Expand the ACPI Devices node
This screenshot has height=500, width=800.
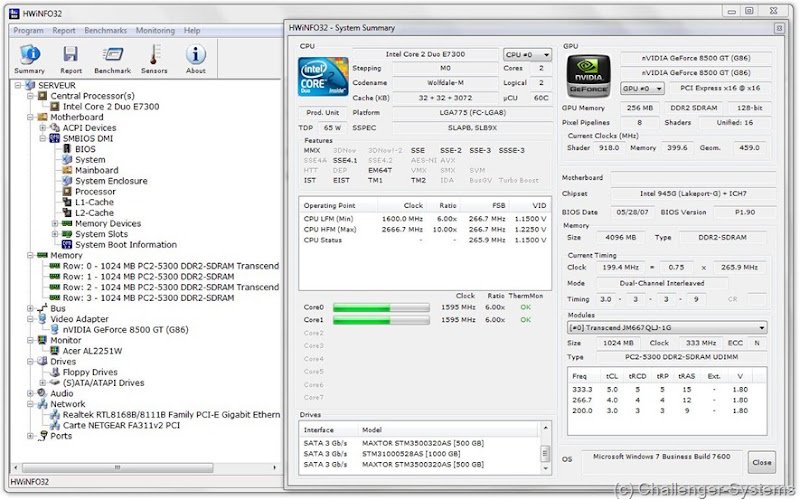43,128
